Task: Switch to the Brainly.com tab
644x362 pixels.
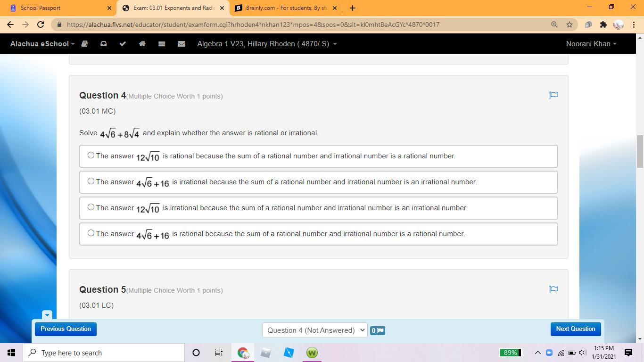Action: (286, 8)
